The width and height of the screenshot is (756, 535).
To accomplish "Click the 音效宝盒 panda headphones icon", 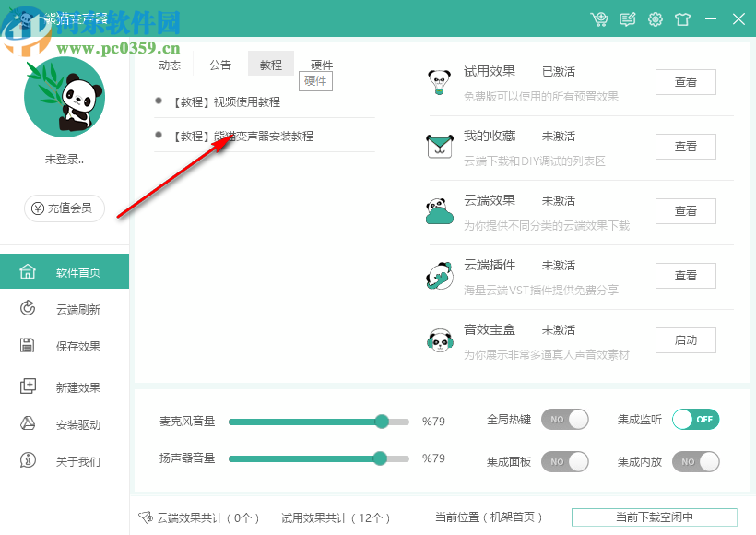I will 440,339.
